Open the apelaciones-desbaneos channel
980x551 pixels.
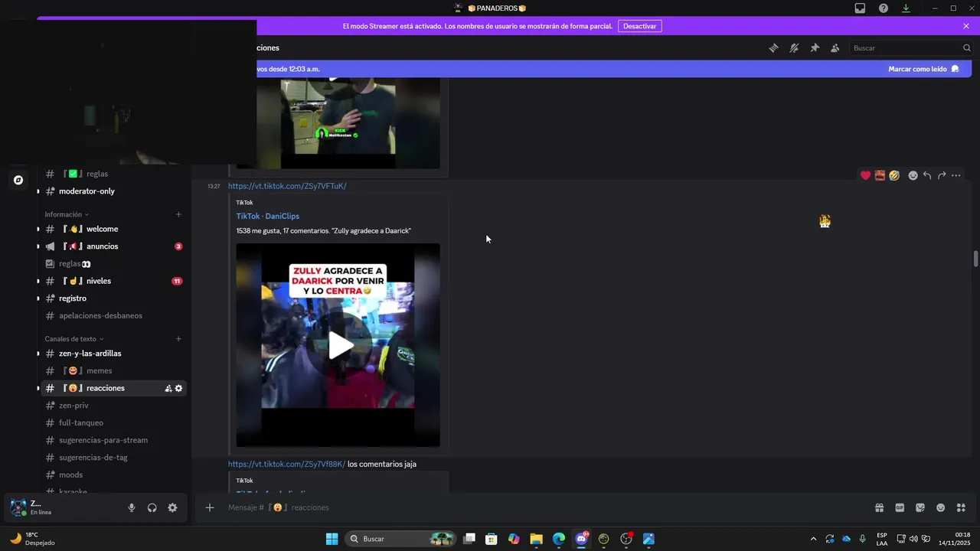[x=113, y=315]
